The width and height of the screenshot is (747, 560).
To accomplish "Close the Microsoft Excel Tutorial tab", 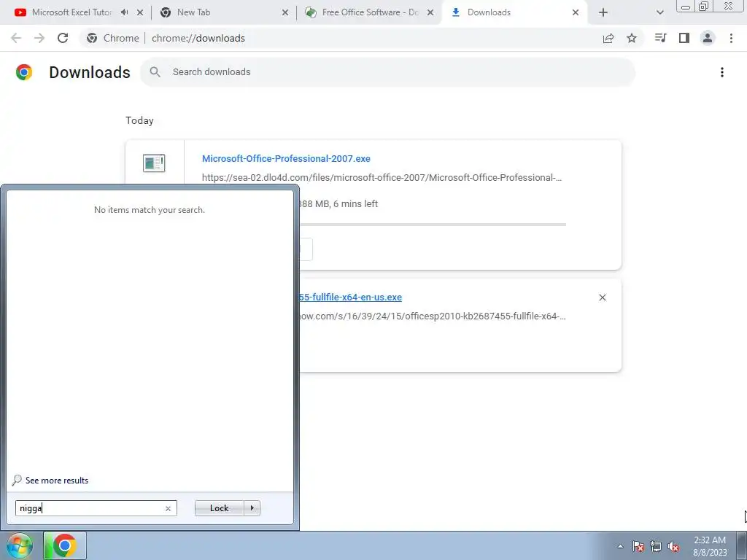I will (140, 12).
